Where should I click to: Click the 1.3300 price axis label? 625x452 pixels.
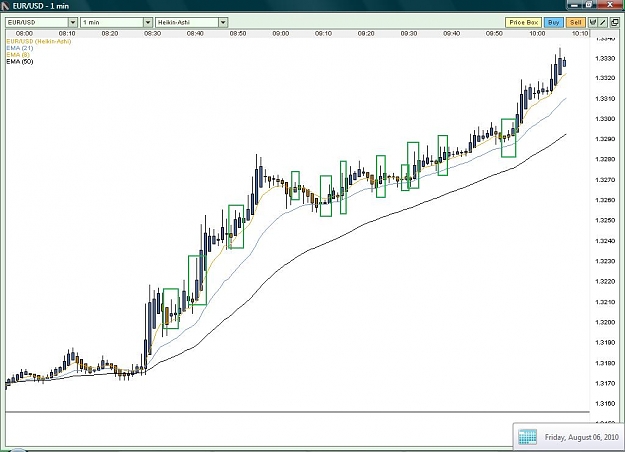pos(605,119)
